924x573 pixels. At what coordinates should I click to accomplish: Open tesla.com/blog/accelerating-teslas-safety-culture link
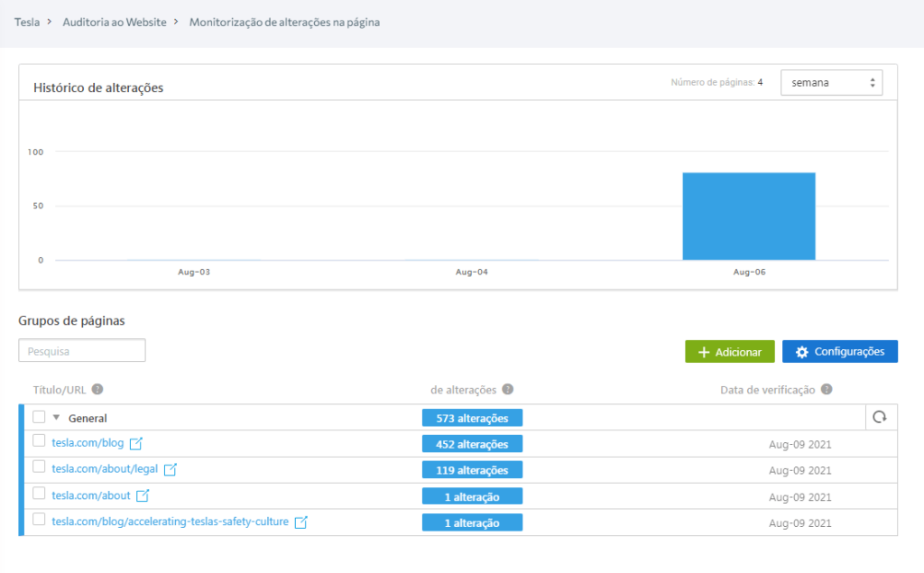tap(171, 522)
